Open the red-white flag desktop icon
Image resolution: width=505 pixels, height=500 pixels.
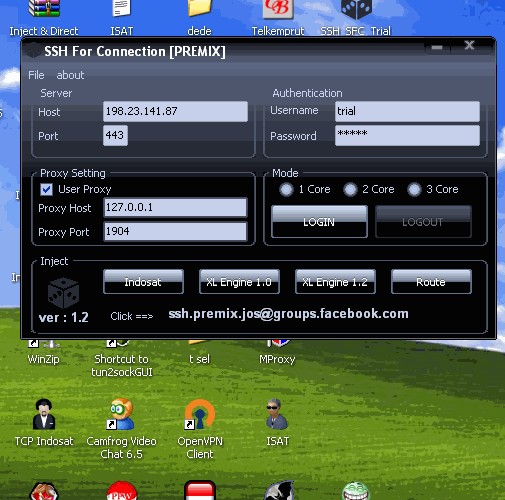click(x=200, y=490)
